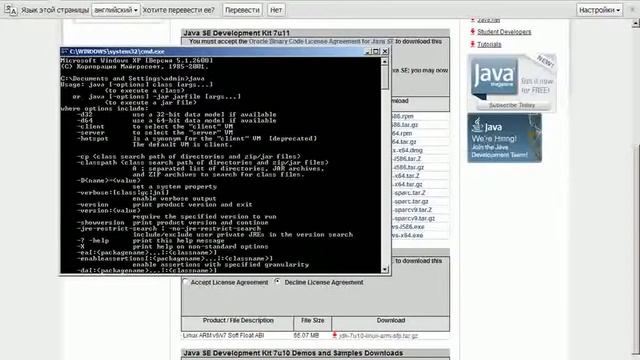The image size is (640, 360).
Task: Click the download link ending in -sparc.tar.Z
Action: point(409,193)
